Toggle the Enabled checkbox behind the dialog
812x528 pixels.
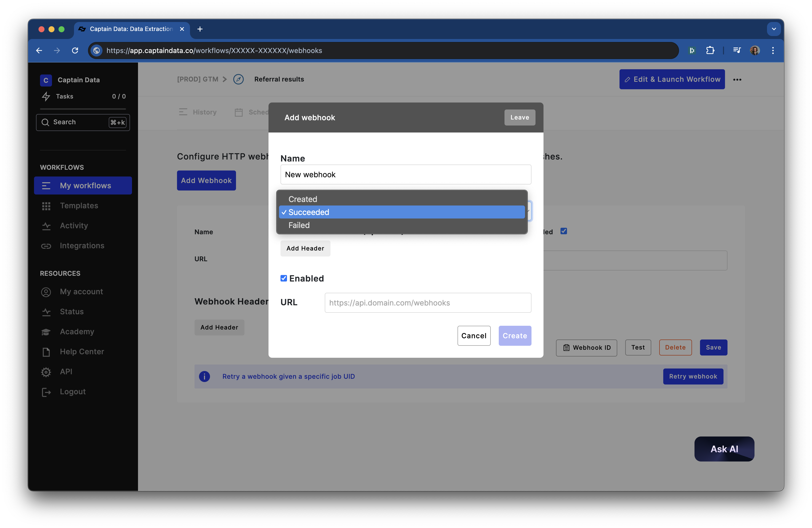(x=563, y=231)
